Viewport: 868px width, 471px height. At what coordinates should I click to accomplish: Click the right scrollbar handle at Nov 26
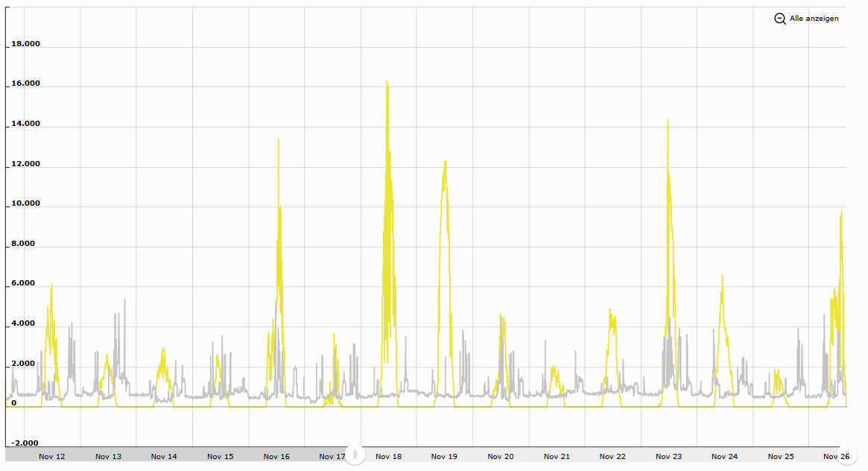point(848,455)
